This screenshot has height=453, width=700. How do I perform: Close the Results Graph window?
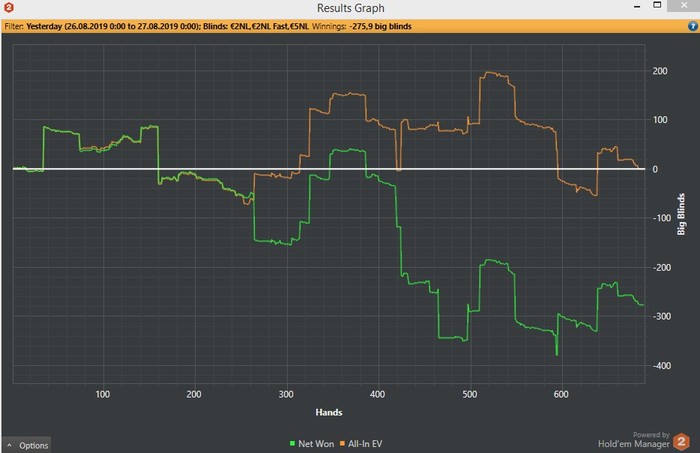point(684,5)
